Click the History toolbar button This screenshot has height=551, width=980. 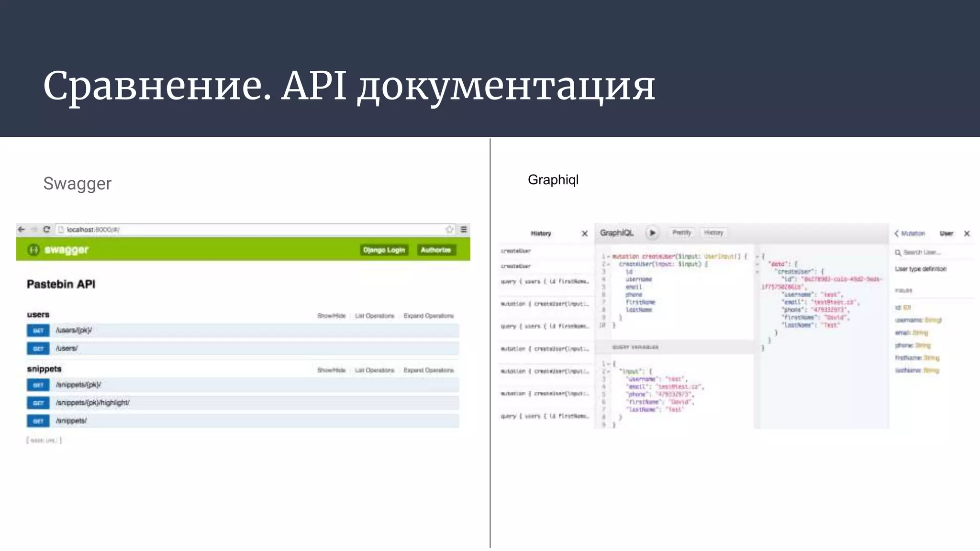[x=713, y=233]
